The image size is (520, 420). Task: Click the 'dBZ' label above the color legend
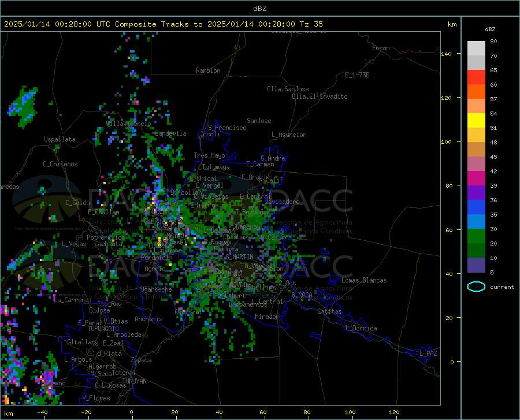click(490, 29)
